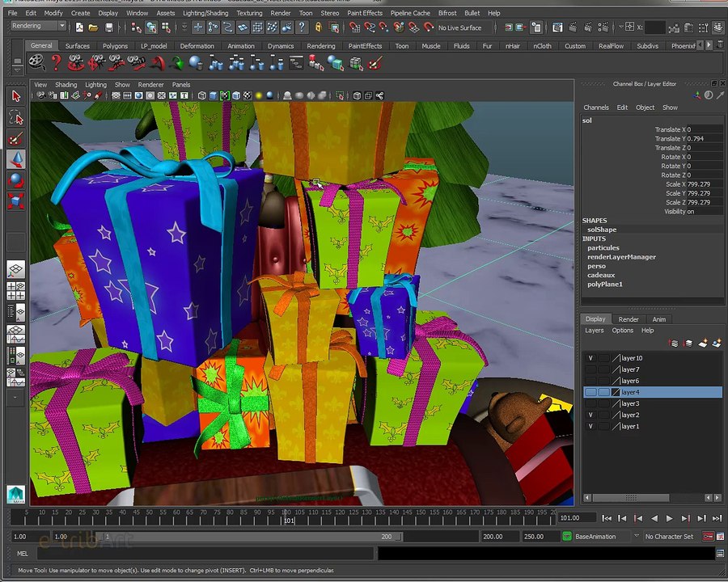Select the renderLayerManager input
The height and width of the screenshot is (582, 728).
621,257
